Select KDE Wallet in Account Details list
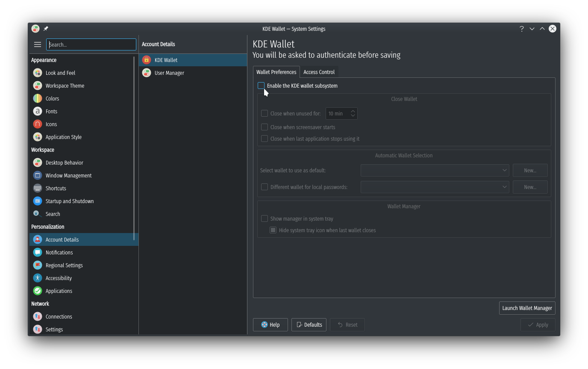The width and height of the screenshot is (588, 369). click(193, 60)
